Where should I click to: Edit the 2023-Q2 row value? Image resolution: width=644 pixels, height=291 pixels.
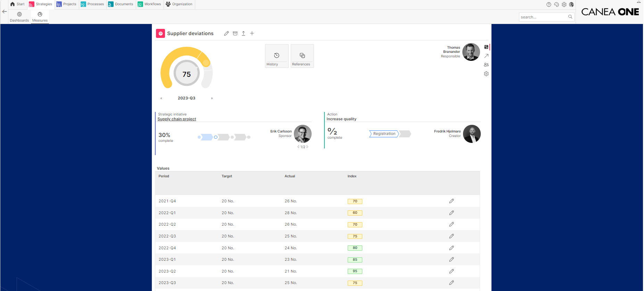452,271
